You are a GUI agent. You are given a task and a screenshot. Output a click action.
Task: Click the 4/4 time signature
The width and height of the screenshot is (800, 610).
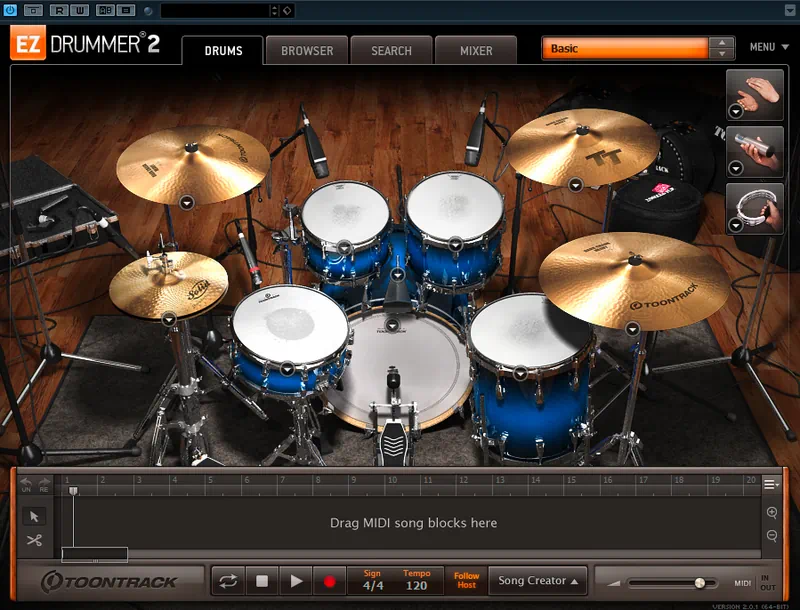click(373, 586)
